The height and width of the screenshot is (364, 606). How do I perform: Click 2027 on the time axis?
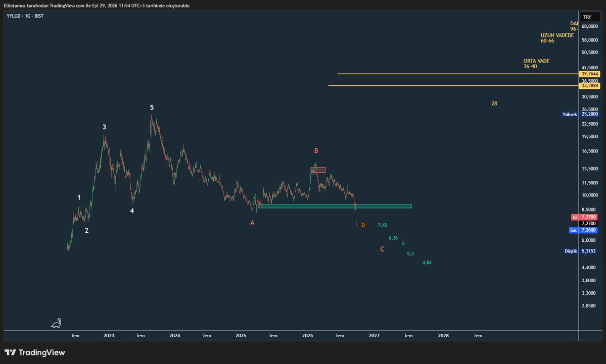coord(374,335)
